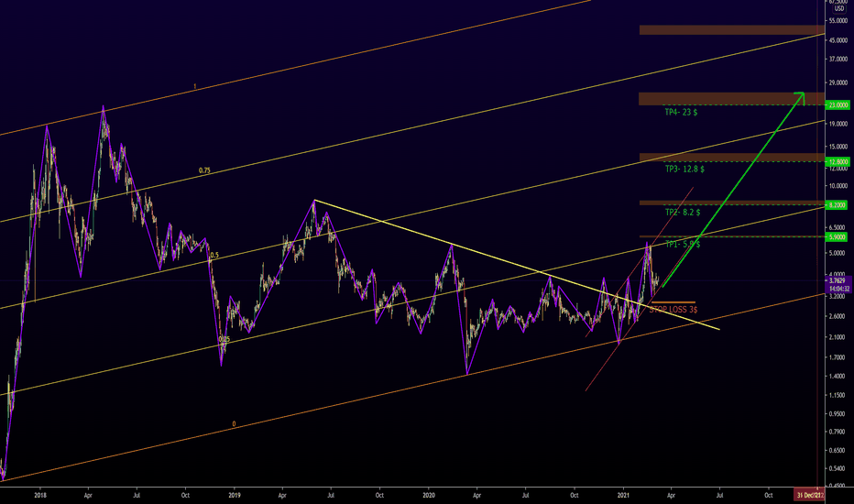Click the 0 label on lower channel line
This screenshot has height=504, width=854.
(x=235, y=424)
